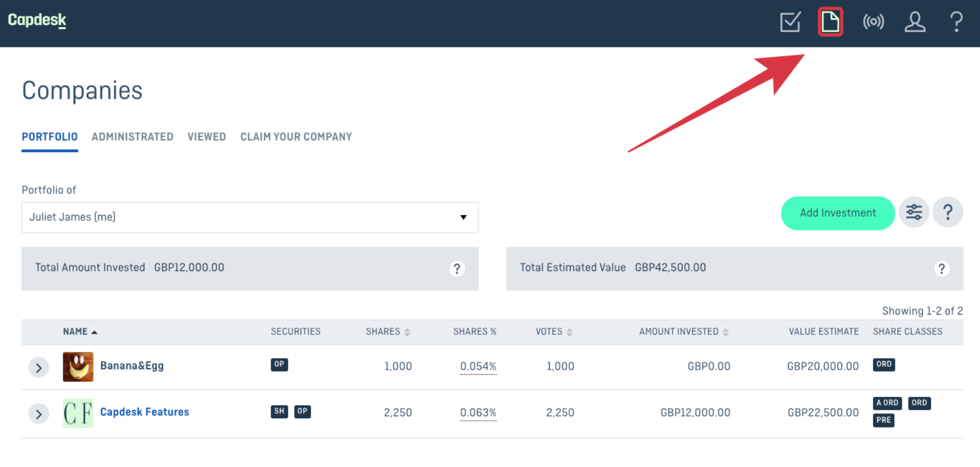
Task: Click the GBP22,500.00 value estimate
Action: [823, 413]
